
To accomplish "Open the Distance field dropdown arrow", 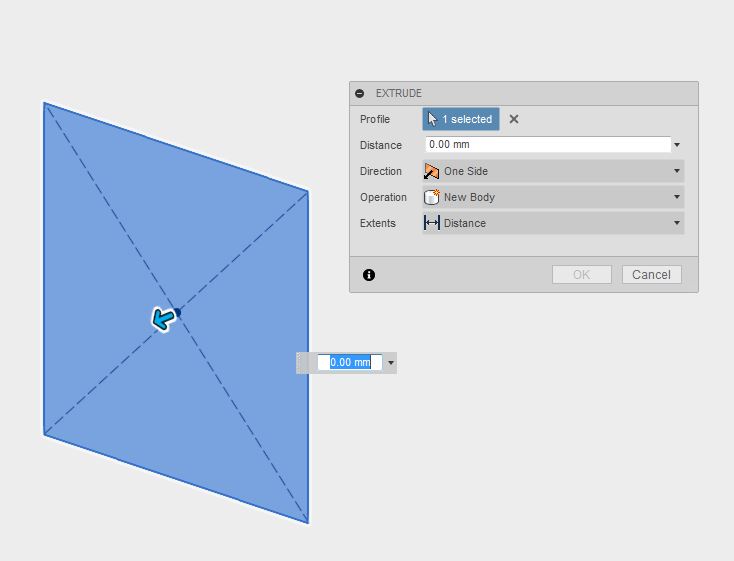I will 677,145.
